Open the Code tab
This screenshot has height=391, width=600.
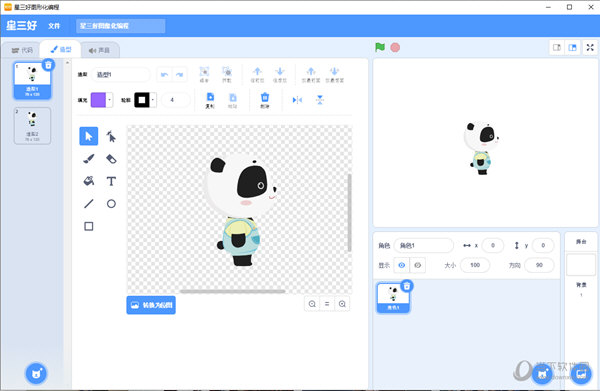(22, 50)
